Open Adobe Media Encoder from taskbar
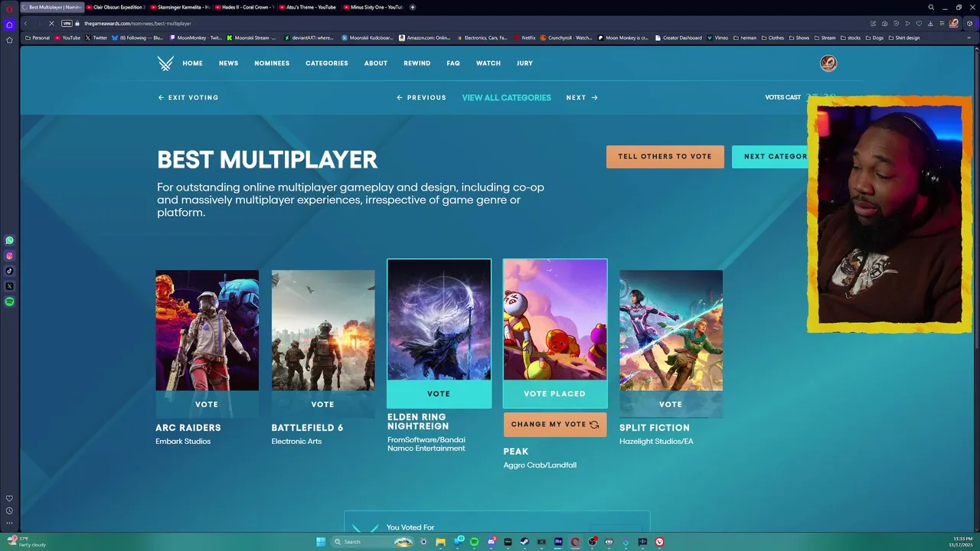The image size is (980, 551). point(559,542)
